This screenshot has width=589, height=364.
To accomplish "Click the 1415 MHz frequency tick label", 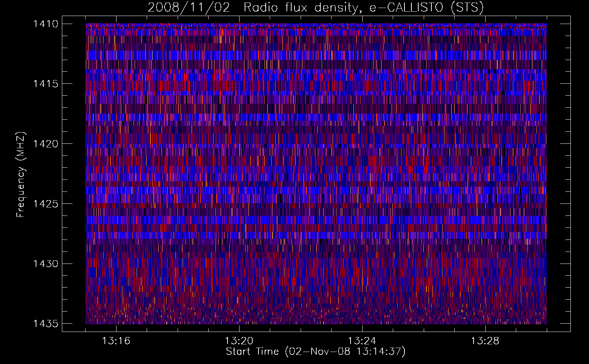I will [46, 84].
